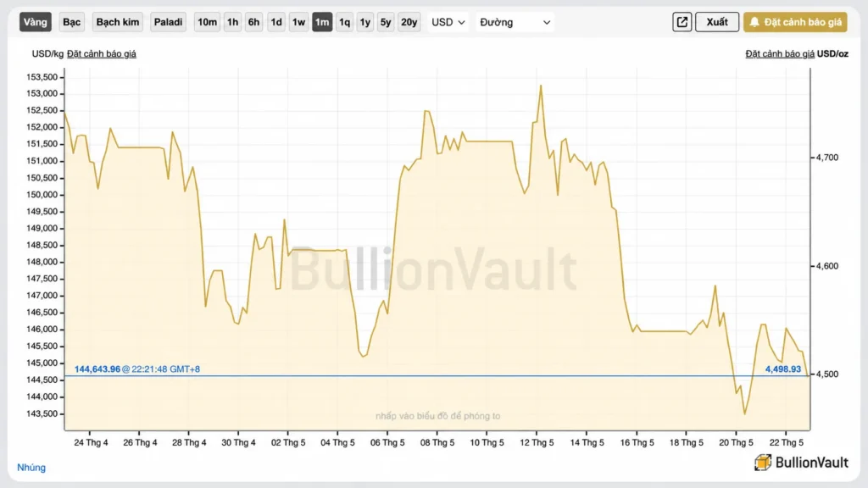Screen dimensions: 868x488
Task: Click the 14 Thg 5 date label
Action: tap(587, 442)
